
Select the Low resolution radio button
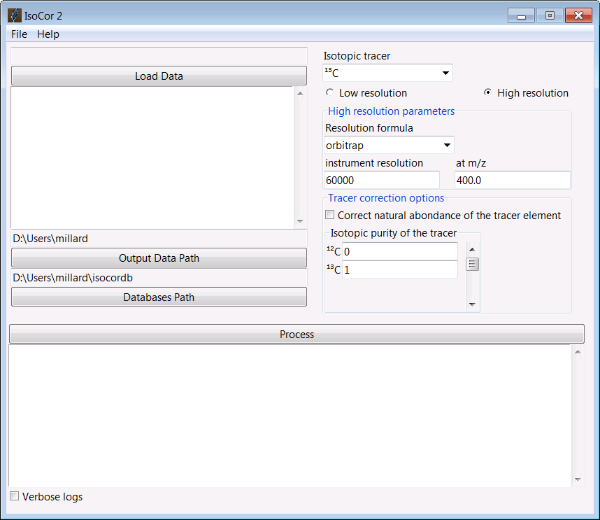coord(329,93)
